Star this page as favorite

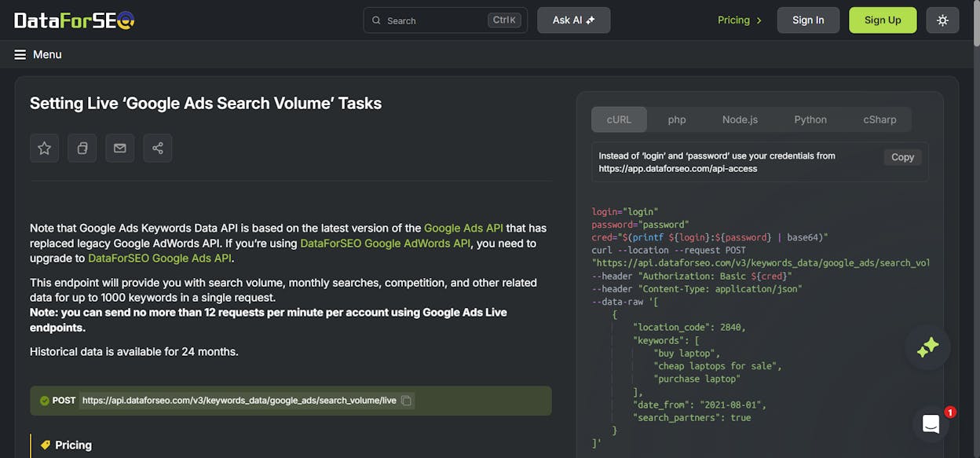pos(44,148)
